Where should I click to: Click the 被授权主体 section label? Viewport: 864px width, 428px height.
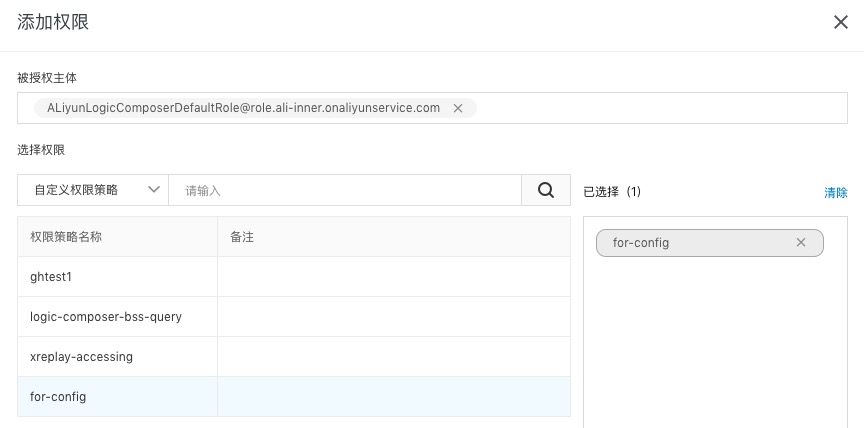point(47,78)
